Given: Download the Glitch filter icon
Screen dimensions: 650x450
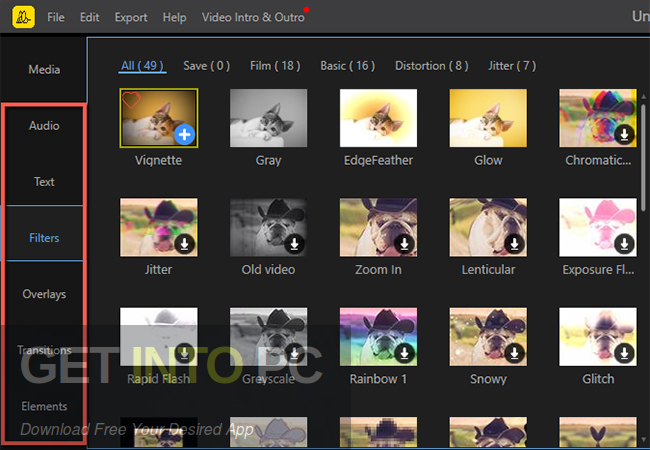Looking at the screenshot, I should pyautogui.click(x=624, y=353).
